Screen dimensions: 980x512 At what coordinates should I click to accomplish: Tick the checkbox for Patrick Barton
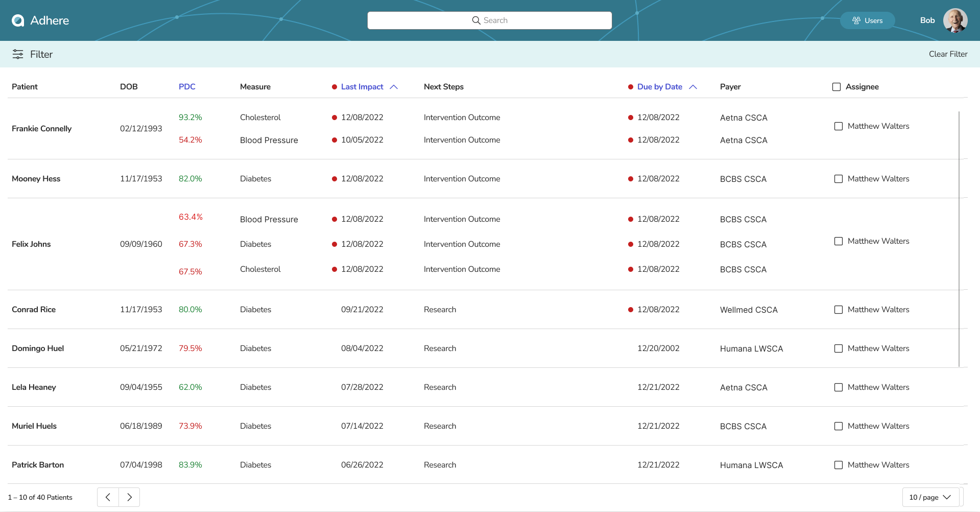839,465
